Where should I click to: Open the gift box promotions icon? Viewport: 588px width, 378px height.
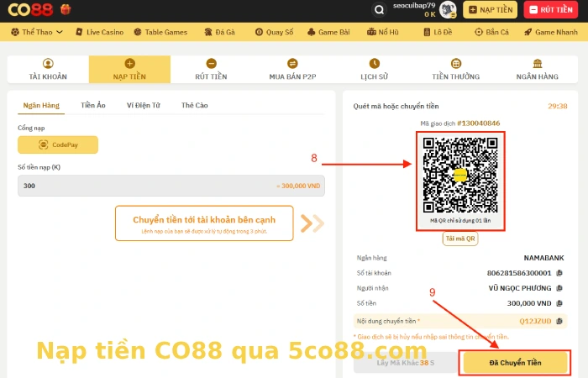coord(66,9)
